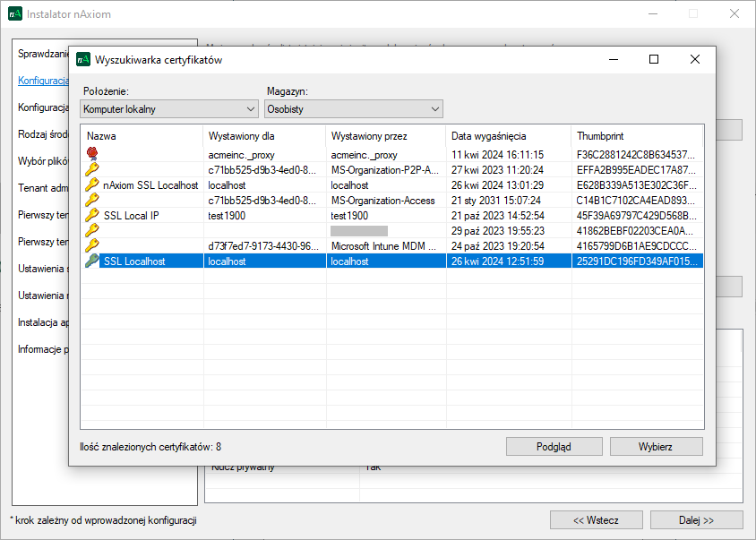The image size is (756, 540).
Task: Click the expiry date 11 kwi 2024 16:11:15
Action: click(497, 155)
